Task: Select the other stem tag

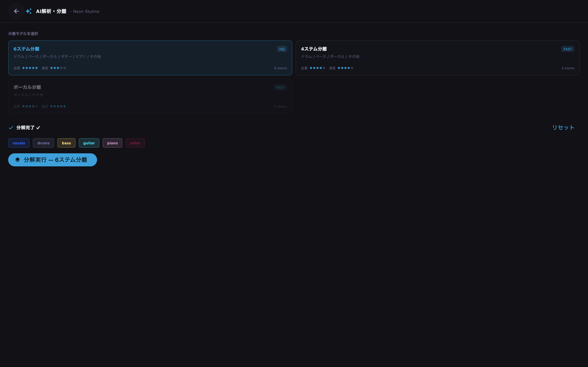Action: [135, 143]
